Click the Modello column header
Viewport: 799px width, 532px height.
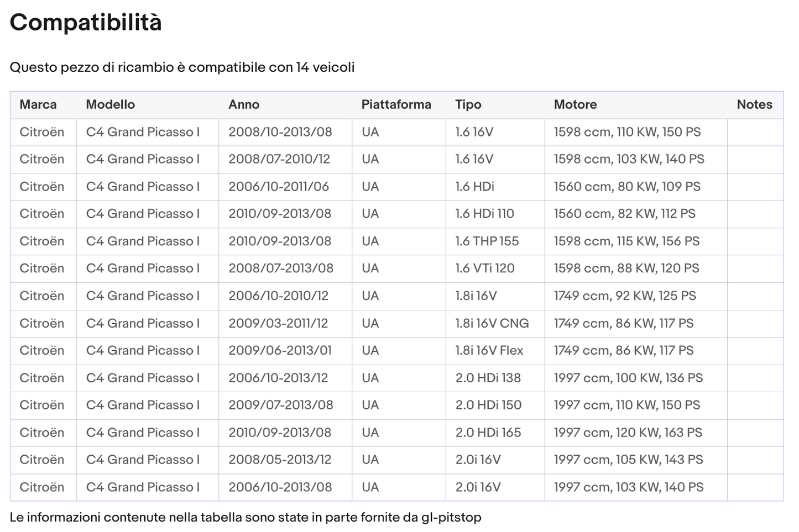click(110, 104)
